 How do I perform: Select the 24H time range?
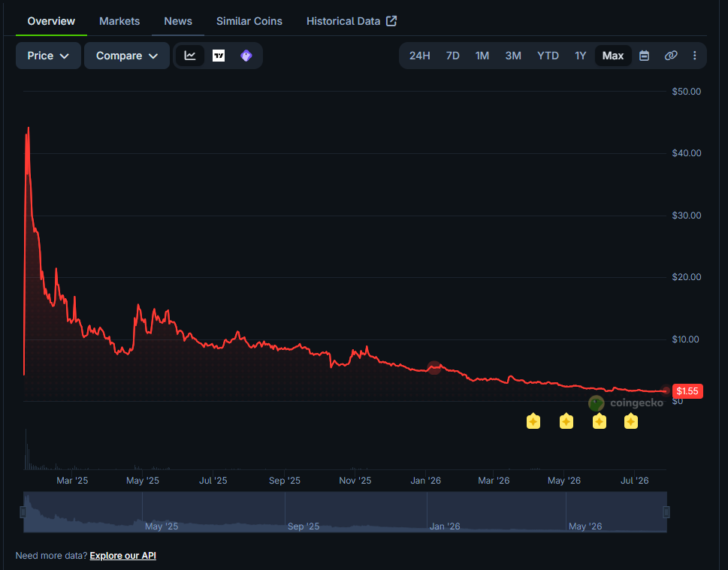419,56
